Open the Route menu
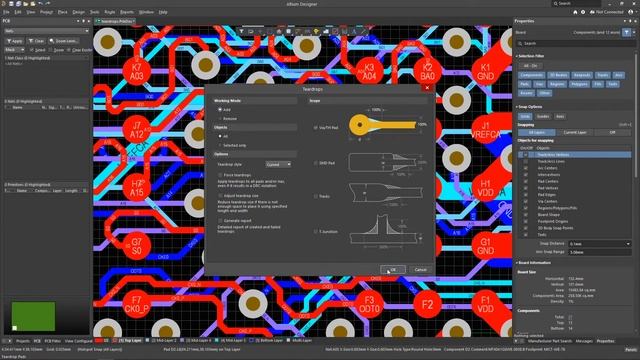640x360 pixels. point(109,12)
